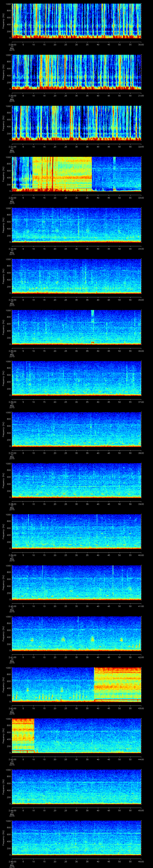Choose the '39:00' end time label
Image resolution: width=153 pixels, height=868 pixels.
tap(141, 504)
